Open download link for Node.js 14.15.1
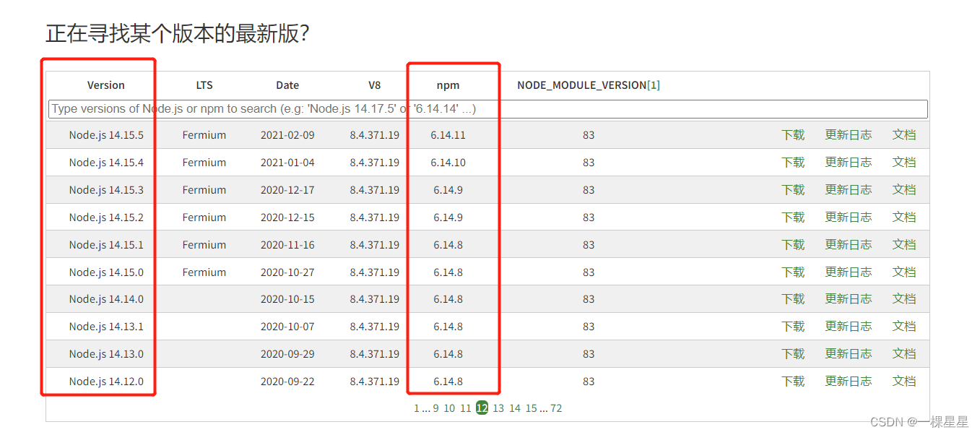Viewport: 980px width, 435px height. [793, 245]
